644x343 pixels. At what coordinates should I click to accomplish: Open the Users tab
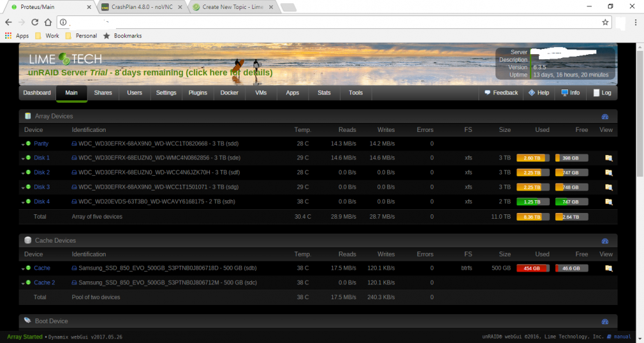pyautogui.click(x=135, y=93)
